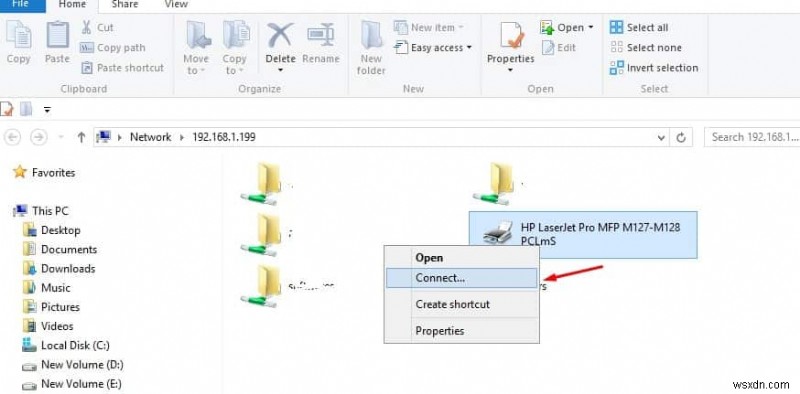Screen dimensions: 800x394
Task: Select This PC in navigation pane
Action: point(42,211)
